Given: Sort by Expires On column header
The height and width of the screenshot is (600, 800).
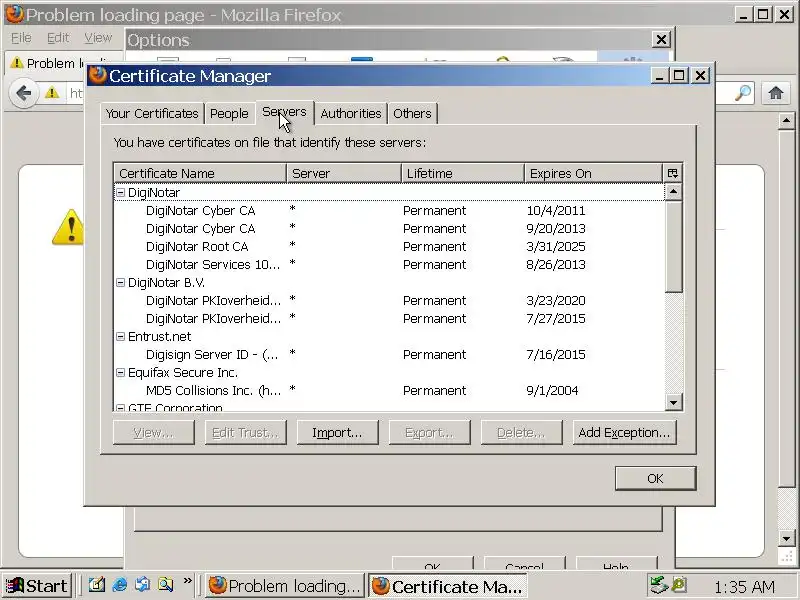Looking at the screenshot, I should coord(593,173).
